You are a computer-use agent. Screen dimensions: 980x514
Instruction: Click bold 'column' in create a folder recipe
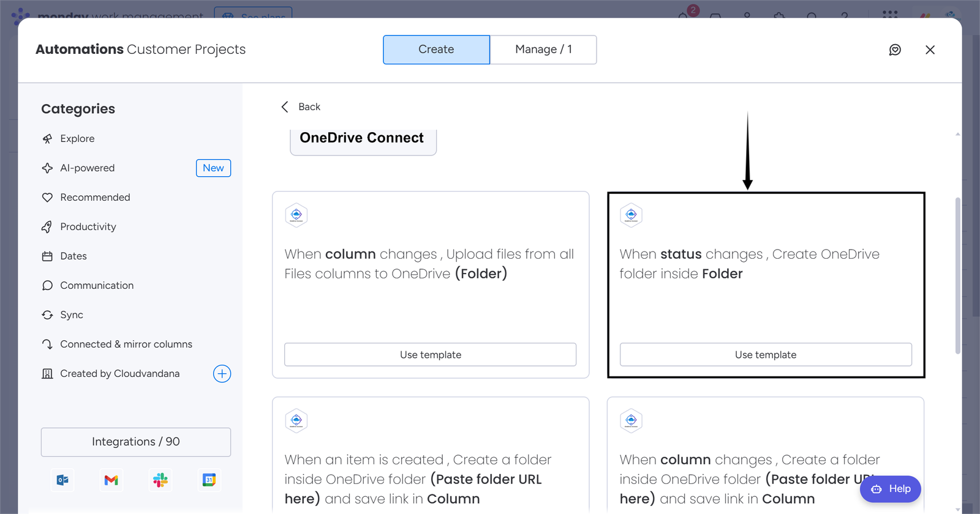(x=685, y=460)
